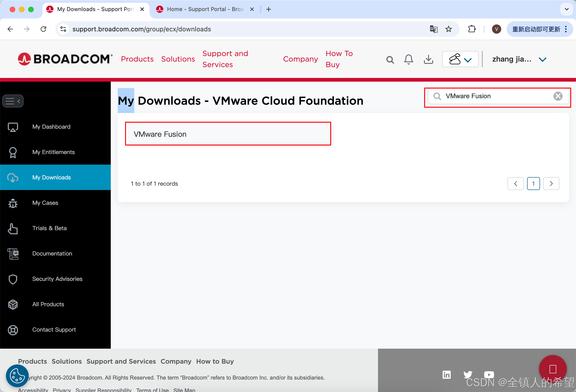Go to the next results page
576x392 pixels.
coord(551,184)
